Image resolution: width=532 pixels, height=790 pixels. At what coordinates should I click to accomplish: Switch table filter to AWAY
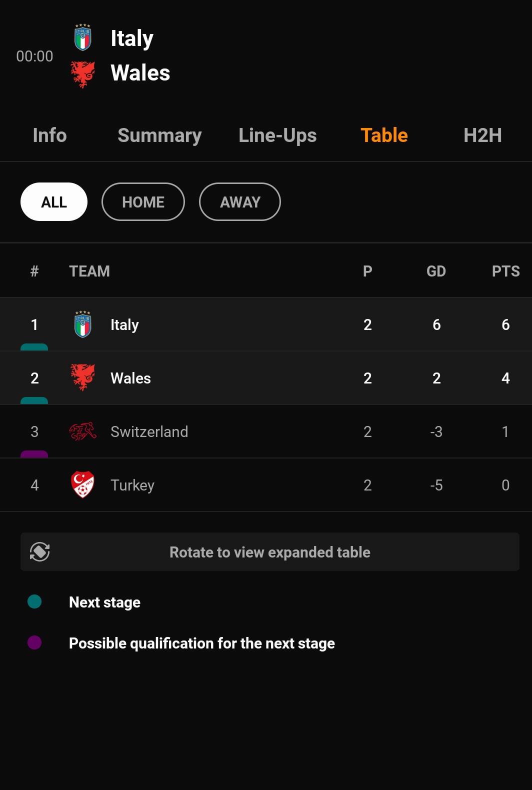coord(240,201)
